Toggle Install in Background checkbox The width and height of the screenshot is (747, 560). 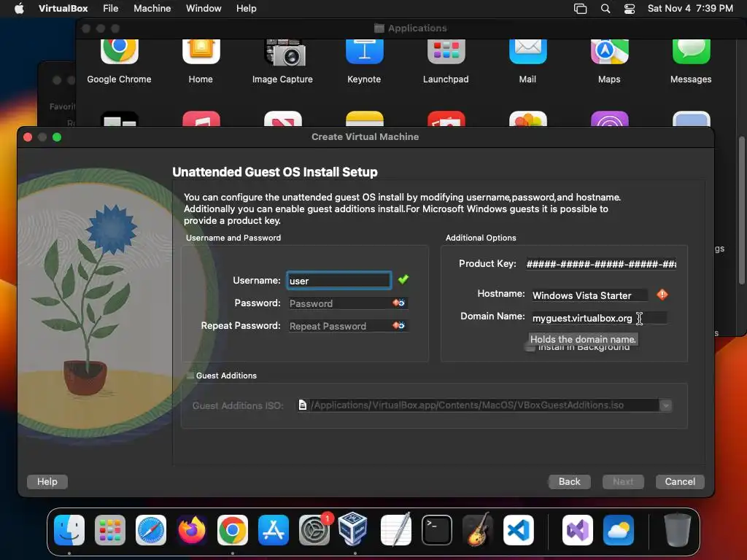(530, 347)
